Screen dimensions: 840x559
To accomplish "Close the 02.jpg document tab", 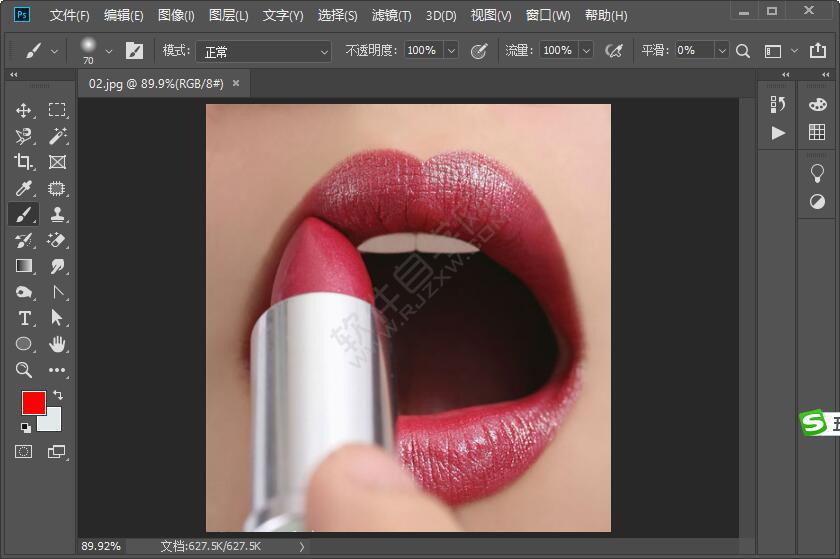I will click(x=236, y=83).
